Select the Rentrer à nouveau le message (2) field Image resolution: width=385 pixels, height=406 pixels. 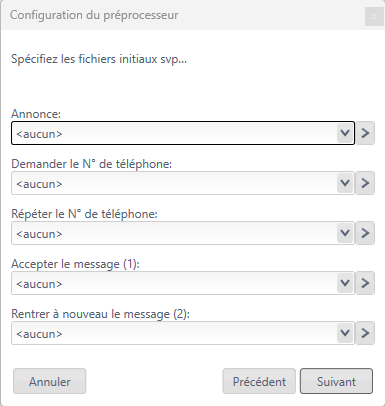[183, 333]
